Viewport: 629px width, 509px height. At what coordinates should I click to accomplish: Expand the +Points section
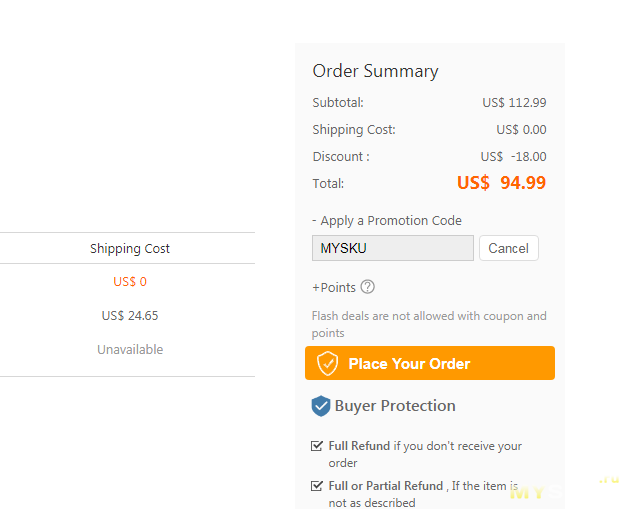point(334,288)
